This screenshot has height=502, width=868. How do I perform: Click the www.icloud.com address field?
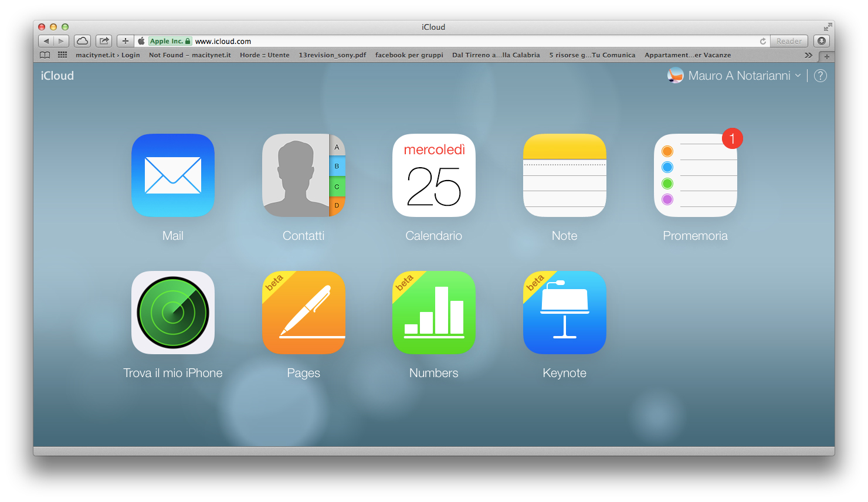(x=452, y=41)
